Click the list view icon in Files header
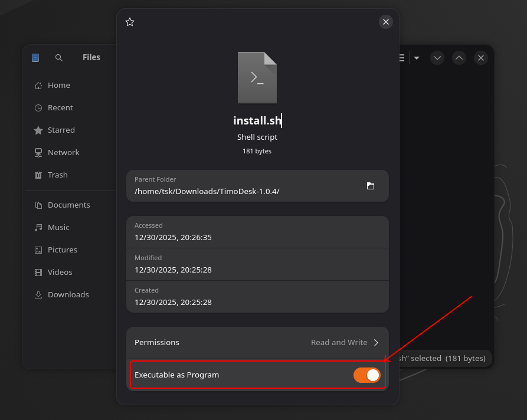The image size is (527, 420). pyautogui.click(x=402, y=58)
